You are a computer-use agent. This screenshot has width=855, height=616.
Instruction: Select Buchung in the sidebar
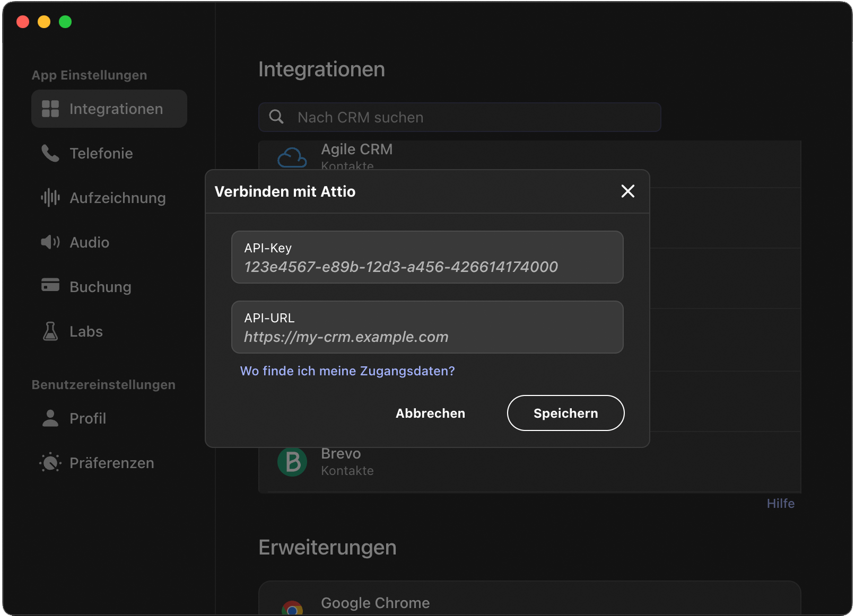(x=109, y=287)
